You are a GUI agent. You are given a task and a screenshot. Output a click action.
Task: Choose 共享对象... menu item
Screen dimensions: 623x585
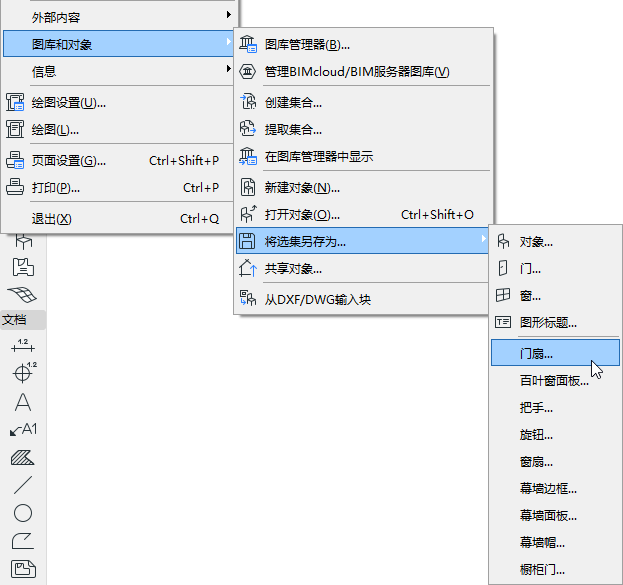point(362,269)
